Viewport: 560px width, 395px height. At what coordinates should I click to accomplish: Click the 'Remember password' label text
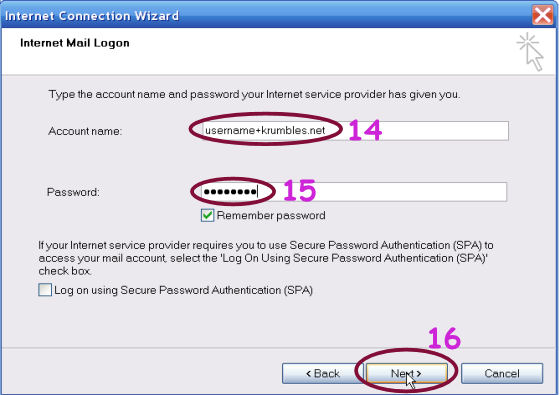[271, 215]
